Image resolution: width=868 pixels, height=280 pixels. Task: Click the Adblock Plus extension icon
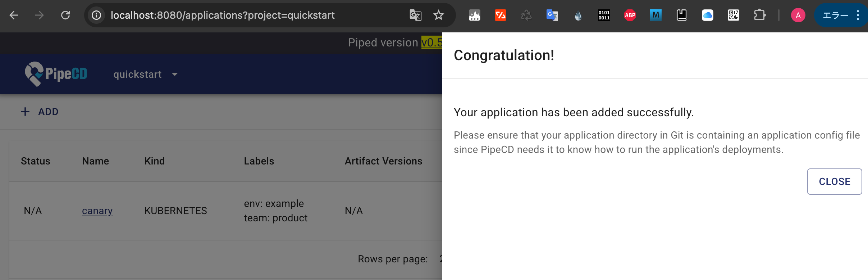[630, 15]
